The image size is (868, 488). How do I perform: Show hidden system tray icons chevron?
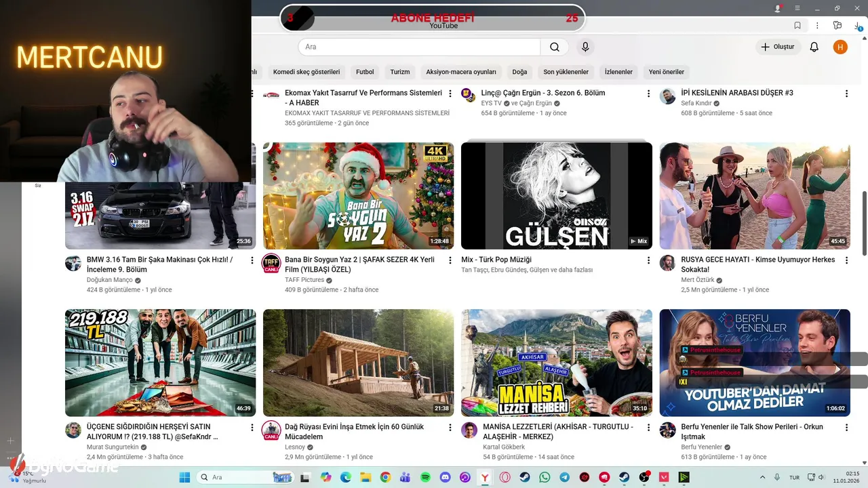pos(762,477)
